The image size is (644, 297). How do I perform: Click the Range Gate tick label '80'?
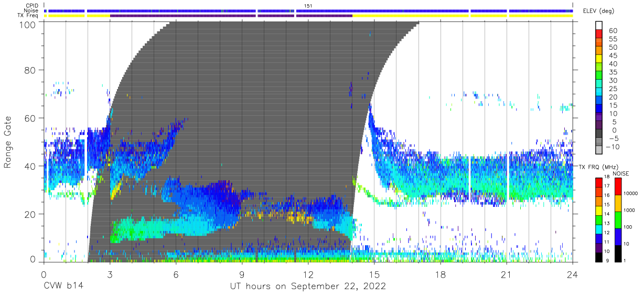31,70
